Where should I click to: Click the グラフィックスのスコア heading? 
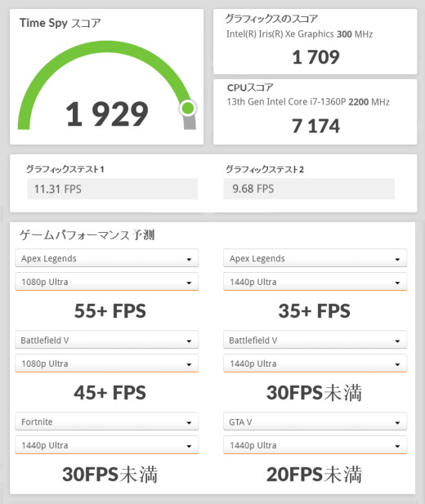click(271, 19)
